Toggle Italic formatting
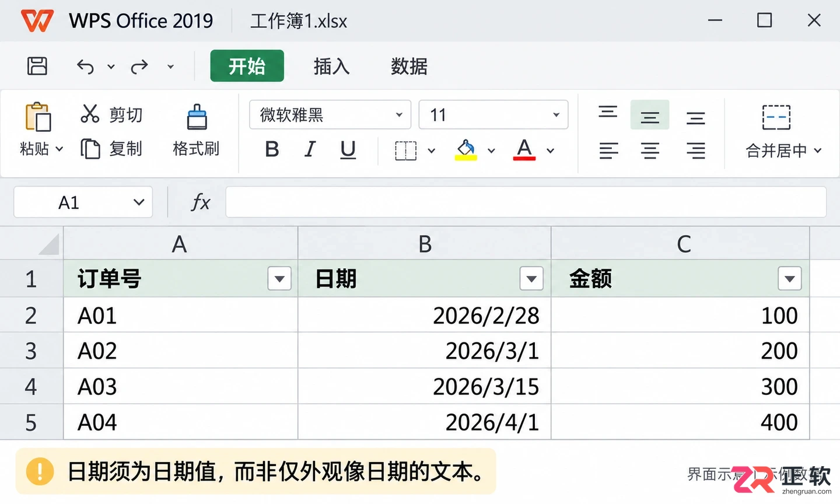840x504 pixels. click(310, 150)
